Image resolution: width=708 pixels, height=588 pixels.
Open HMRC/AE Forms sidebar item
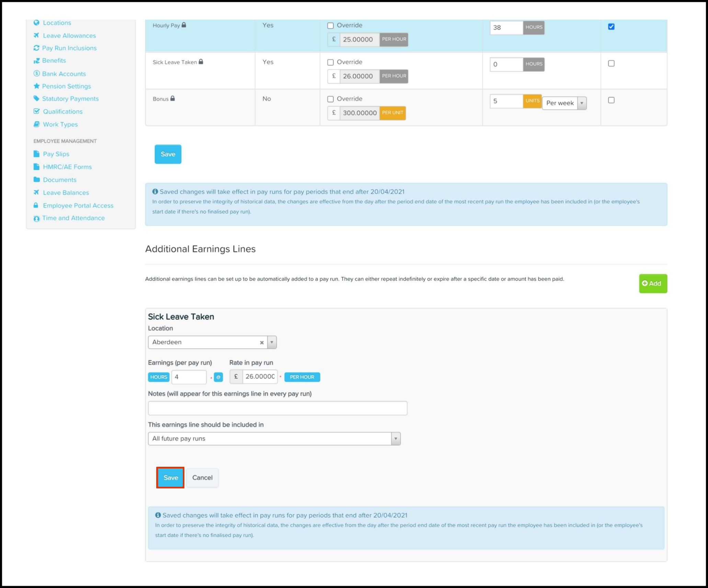point(67,167)
